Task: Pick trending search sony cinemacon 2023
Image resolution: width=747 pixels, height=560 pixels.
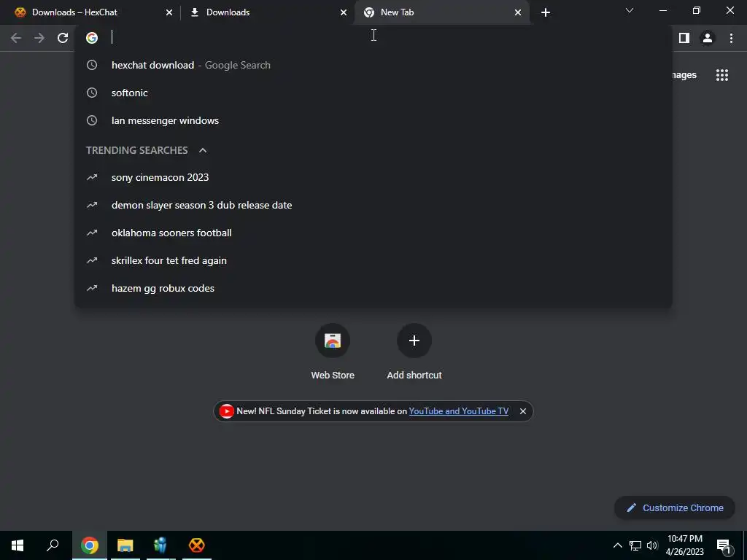Action: [373, 177]
